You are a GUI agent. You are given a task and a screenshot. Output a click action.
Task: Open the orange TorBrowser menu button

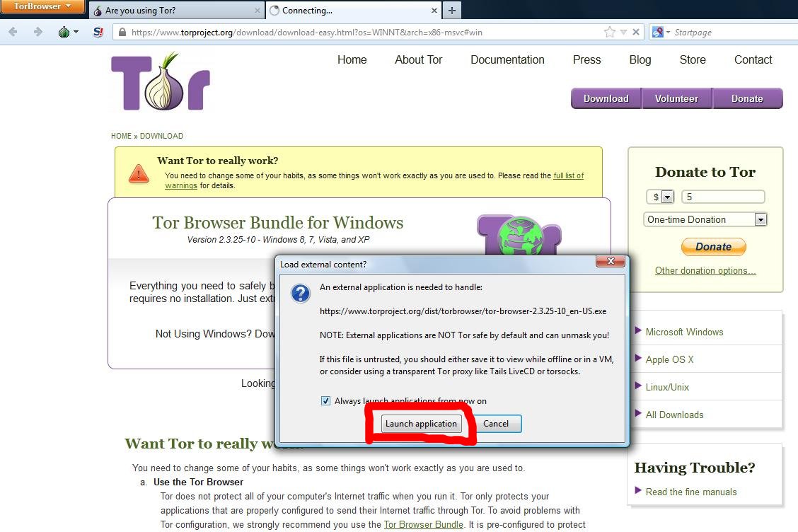pos(42,7)
